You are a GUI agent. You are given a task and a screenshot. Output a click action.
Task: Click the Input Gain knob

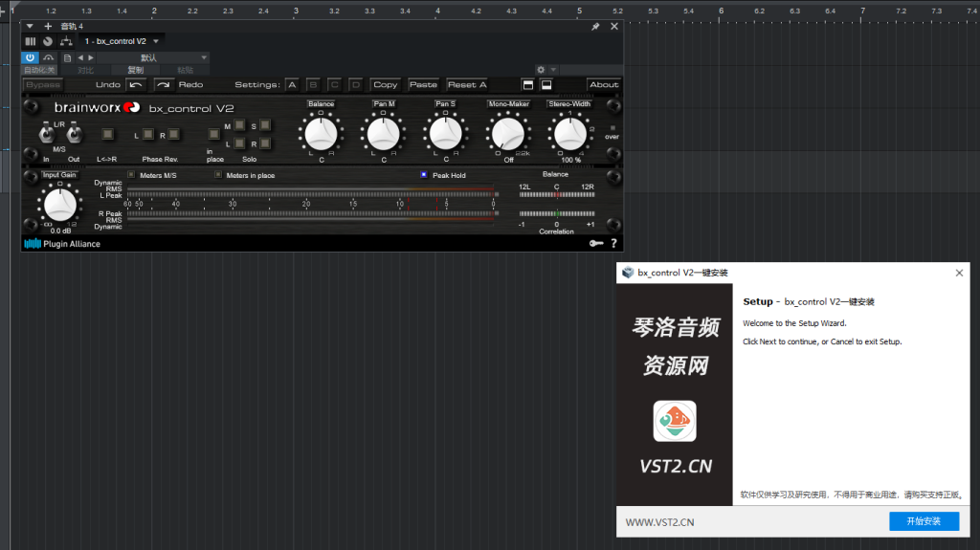[60, 205]
